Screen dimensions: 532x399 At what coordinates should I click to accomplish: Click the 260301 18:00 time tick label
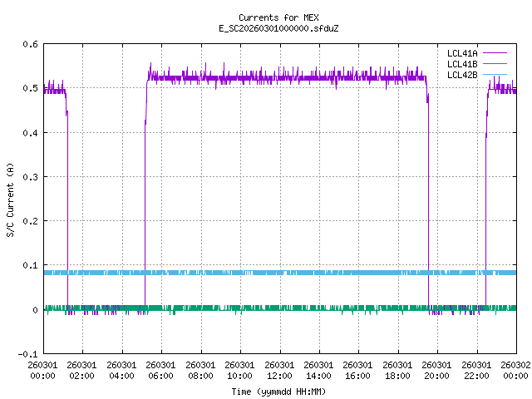[x=397, y=370]
